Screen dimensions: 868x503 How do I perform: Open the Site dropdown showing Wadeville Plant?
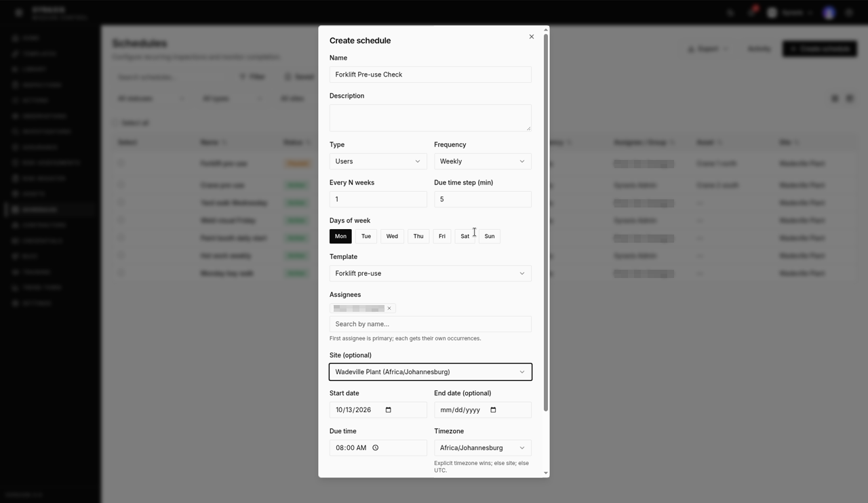431,372
